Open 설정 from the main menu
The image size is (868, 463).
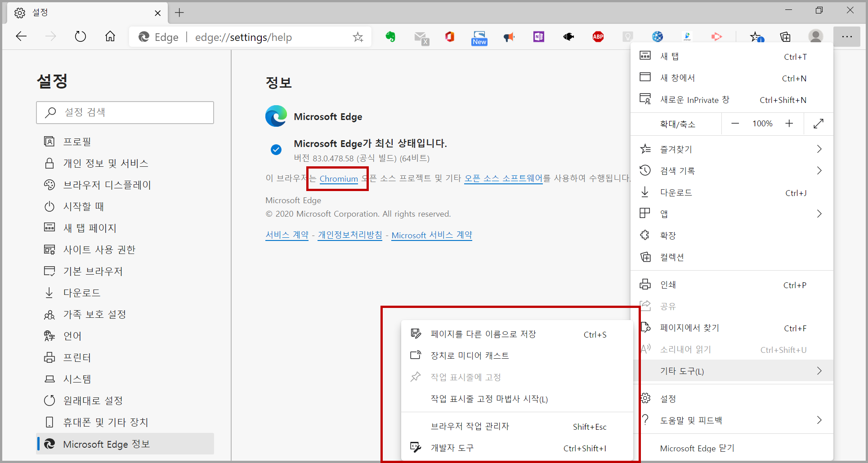point(732,398)
